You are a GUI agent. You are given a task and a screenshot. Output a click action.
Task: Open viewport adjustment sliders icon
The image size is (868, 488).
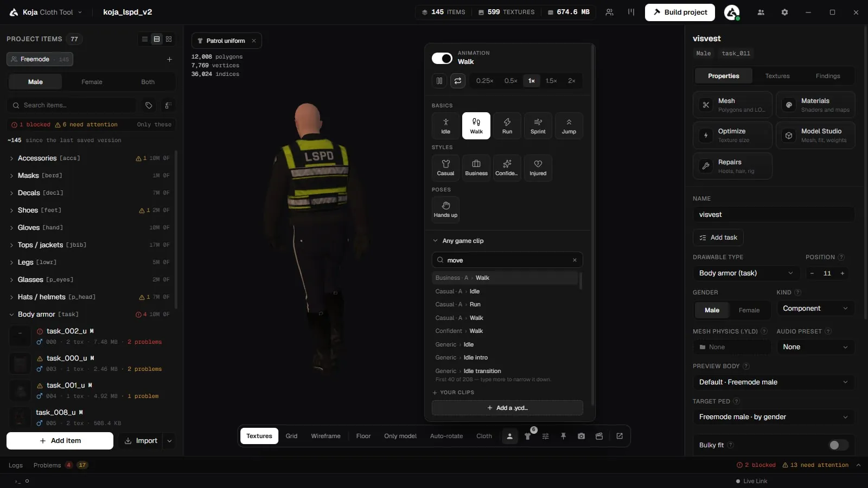[x=545, y=436]
